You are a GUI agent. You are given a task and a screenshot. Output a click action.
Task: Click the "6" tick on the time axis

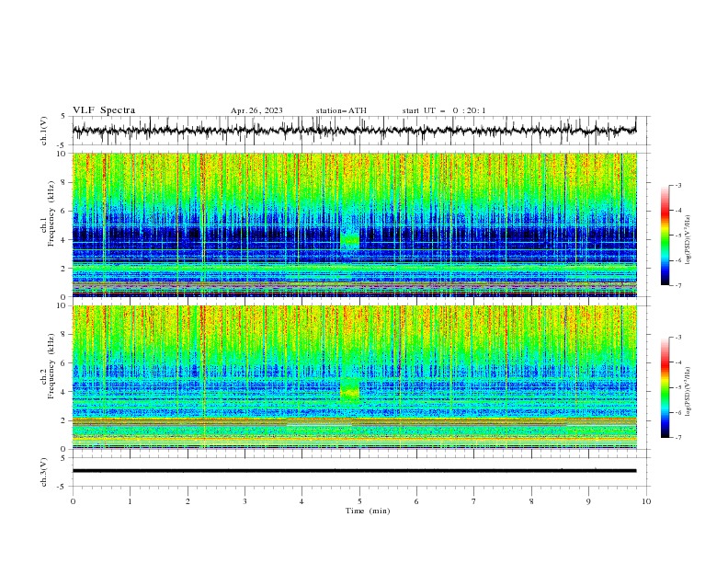tap(416, 501)
